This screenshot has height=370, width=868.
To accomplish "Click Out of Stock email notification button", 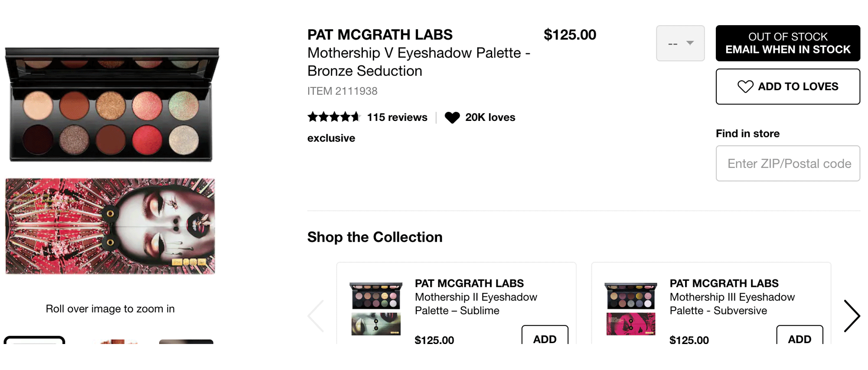I will [x=787, y=43].
